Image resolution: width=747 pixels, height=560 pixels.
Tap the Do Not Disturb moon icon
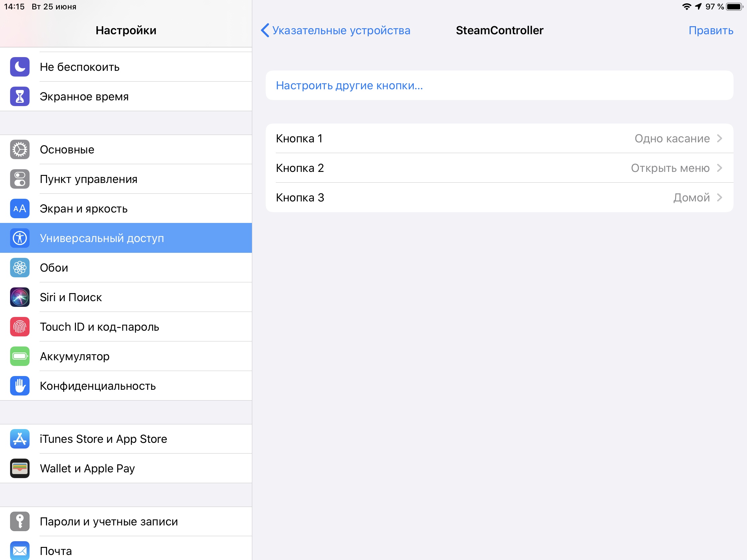(19, 67)
